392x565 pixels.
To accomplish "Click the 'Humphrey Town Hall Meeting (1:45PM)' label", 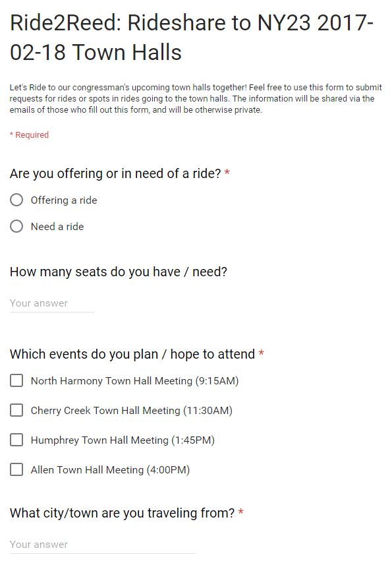I will [x=123, y=440].
